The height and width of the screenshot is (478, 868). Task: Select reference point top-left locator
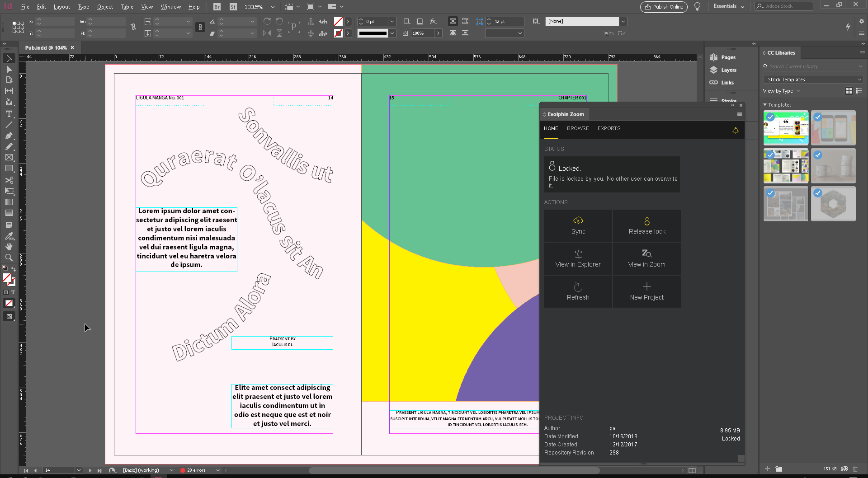14,23
